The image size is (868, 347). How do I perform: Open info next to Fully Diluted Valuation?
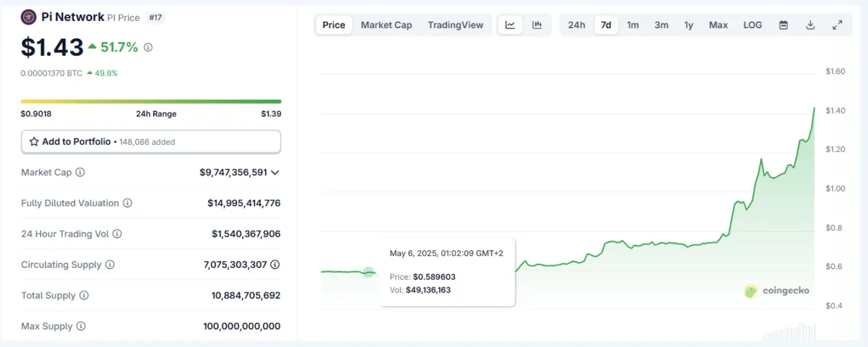[127, 203]
